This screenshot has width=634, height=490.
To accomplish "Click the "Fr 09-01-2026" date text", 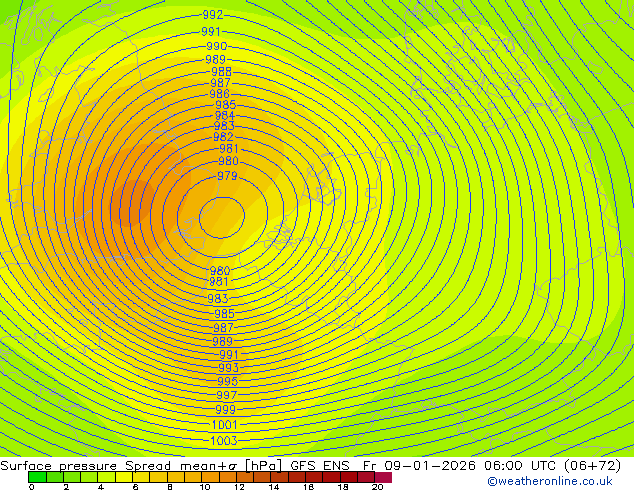I will pos(419,466).
